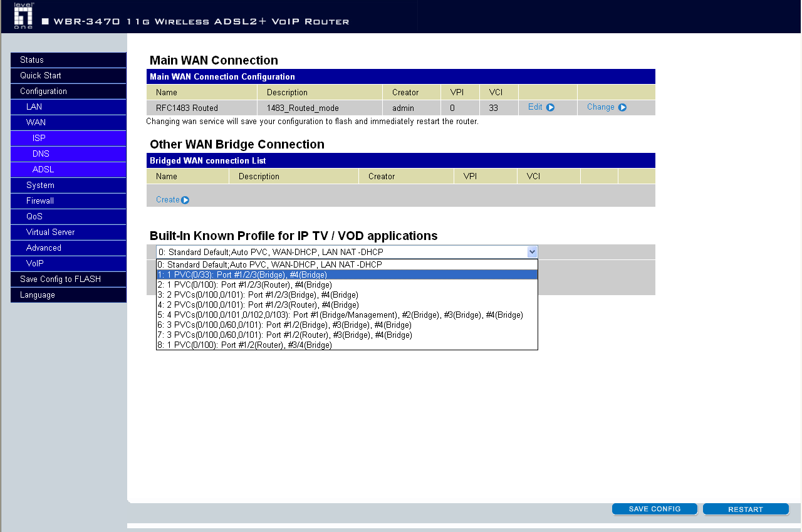Select Save Config to FLASH
This screenshot has height=532, width=802.
click(68, 279)
